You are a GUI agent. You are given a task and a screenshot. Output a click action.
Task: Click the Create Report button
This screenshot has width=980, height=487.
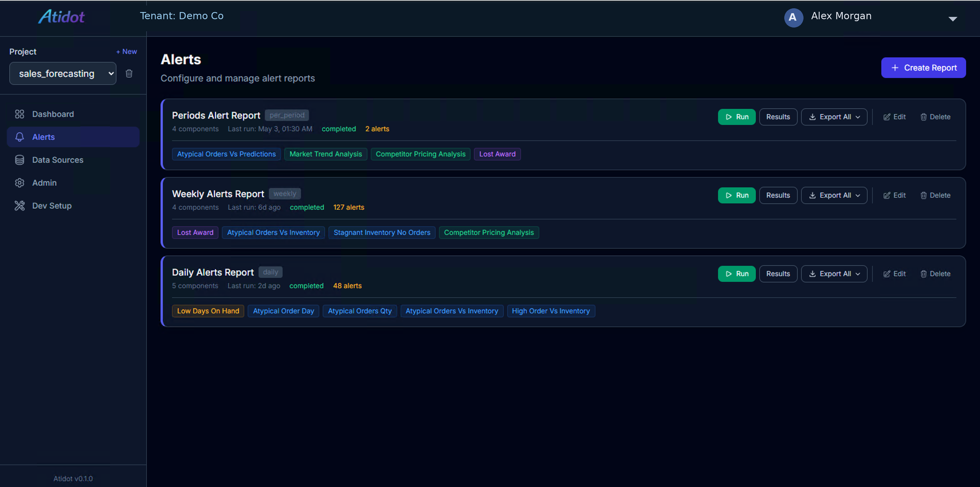[923, 68]
